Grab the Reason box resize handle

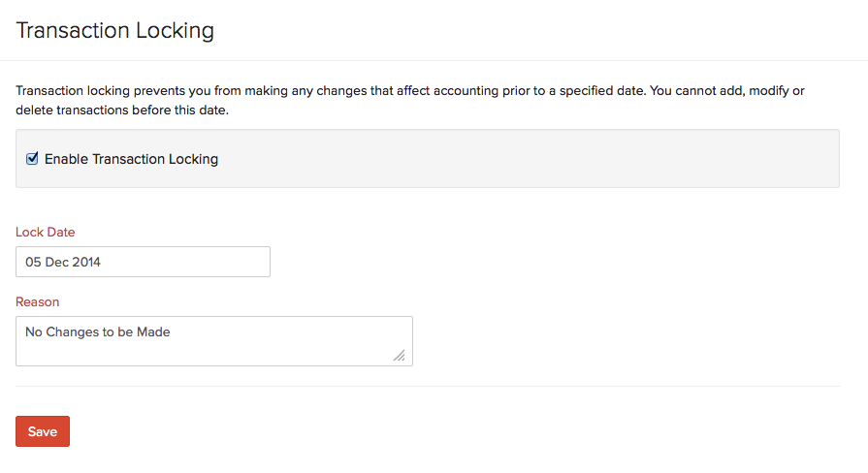coord(399,356)
